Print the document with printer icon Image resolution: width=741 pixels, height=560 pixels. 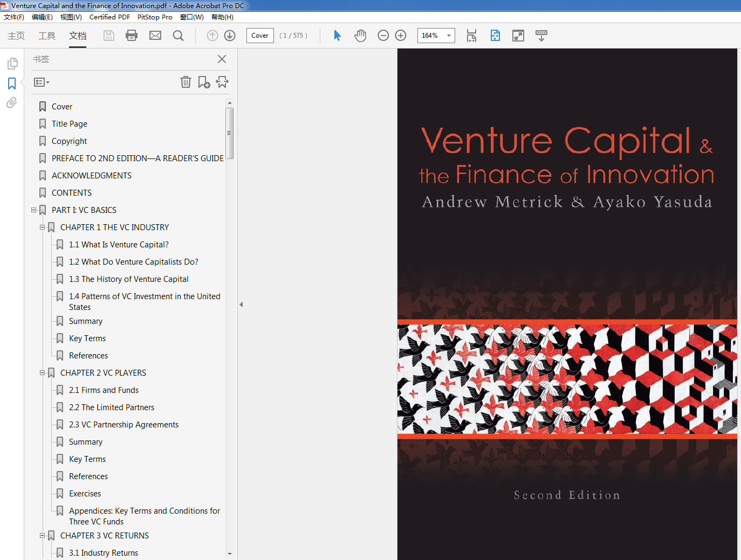(x=132, y=36)
